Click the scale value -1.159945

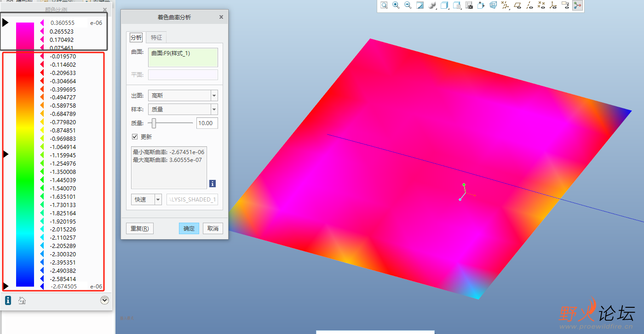tap(63, 155)
